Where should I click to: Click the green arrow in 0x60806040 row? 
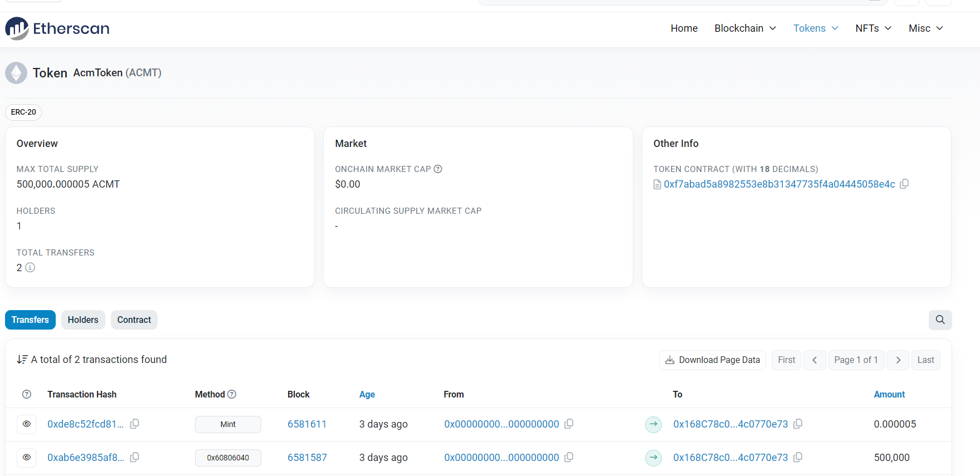point(654,458)
